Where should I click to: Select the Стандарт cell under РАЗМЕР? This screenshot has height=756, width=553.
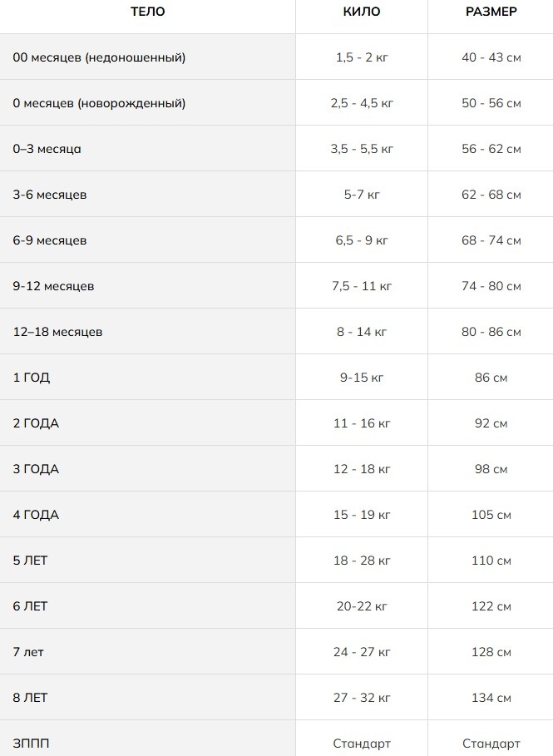point(491,744)
